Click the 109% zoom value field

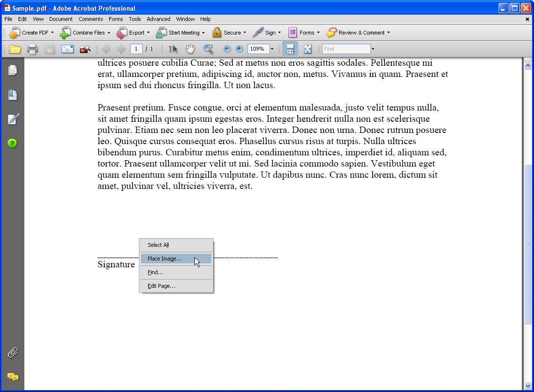[x=259, y=49]
